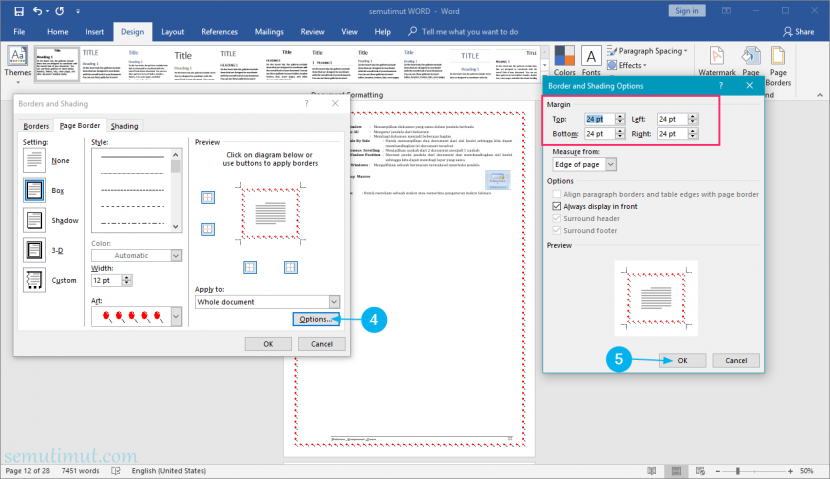
Task: Toggle the top border preview button
Action: pos(208,197)
